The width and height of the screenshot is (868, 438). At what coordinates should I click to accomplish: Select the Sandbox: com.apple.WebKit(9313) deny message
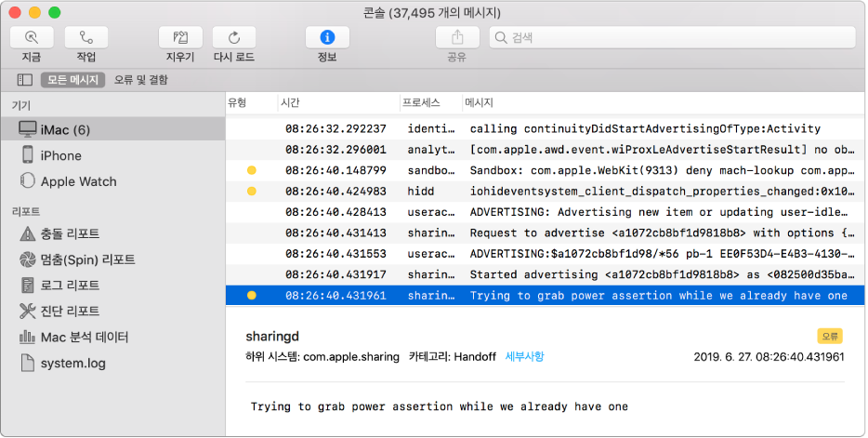[545, 170]
